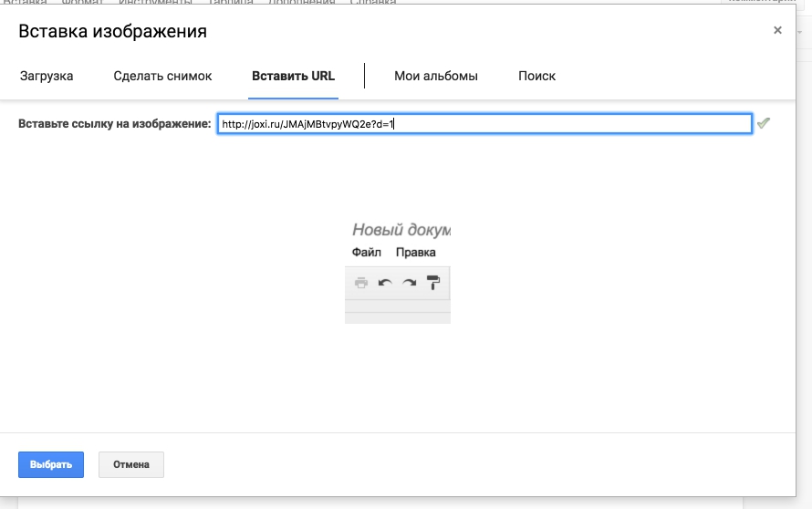812x509 pixels.
Task: Open the Поиск tab
Action: coord(536,76)
